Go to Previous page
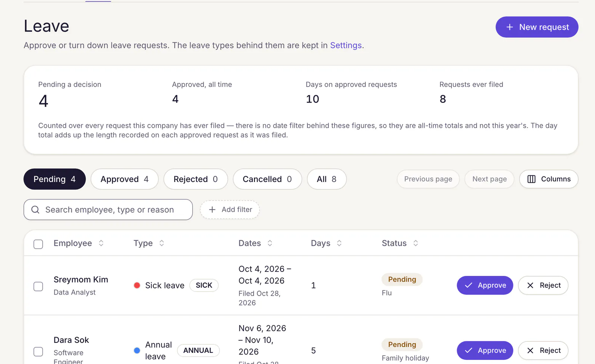 tap(428, 179)
